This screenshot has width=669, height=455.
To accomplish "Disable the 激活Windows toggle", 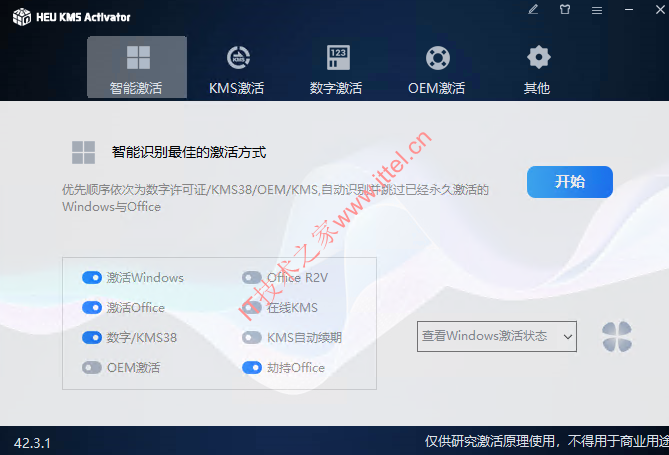I will coord(92,278).
